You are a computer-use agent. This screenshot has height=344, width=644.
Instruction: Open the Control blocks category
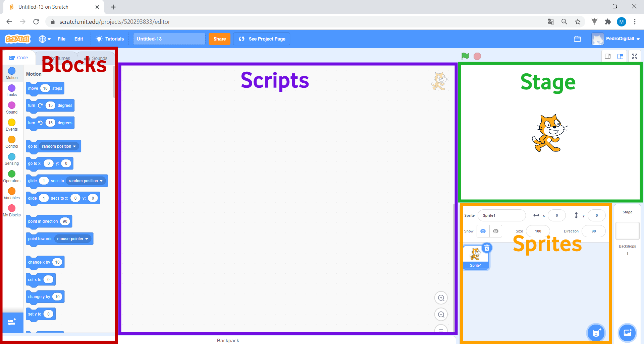12,142
